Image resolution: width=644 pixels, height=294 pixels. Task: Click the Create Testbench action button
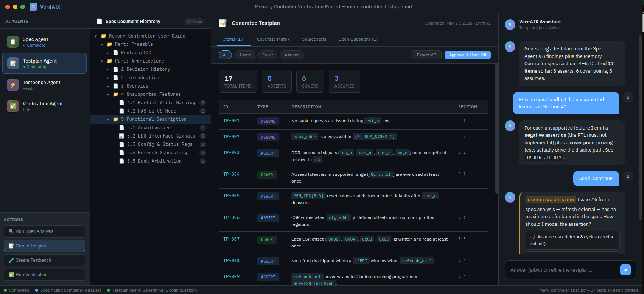(44, 260)
